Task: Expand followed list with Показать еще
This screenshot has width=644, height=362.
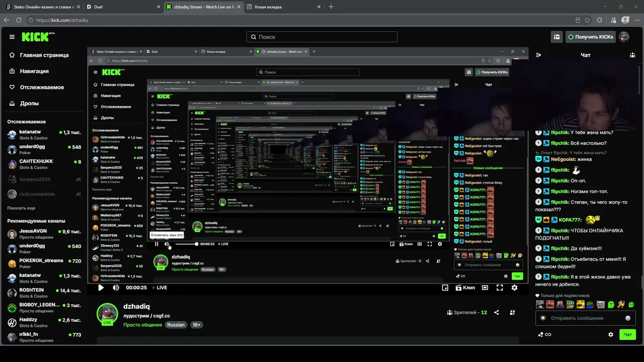Action: [x=21, y=208]
